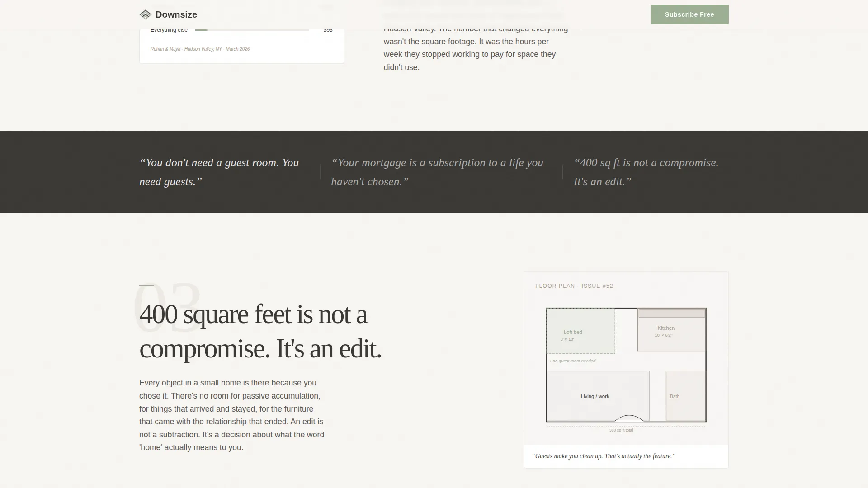
Task: Click the paragraph about hours per week
Action: pyautogui.click(x=476, y=48)
